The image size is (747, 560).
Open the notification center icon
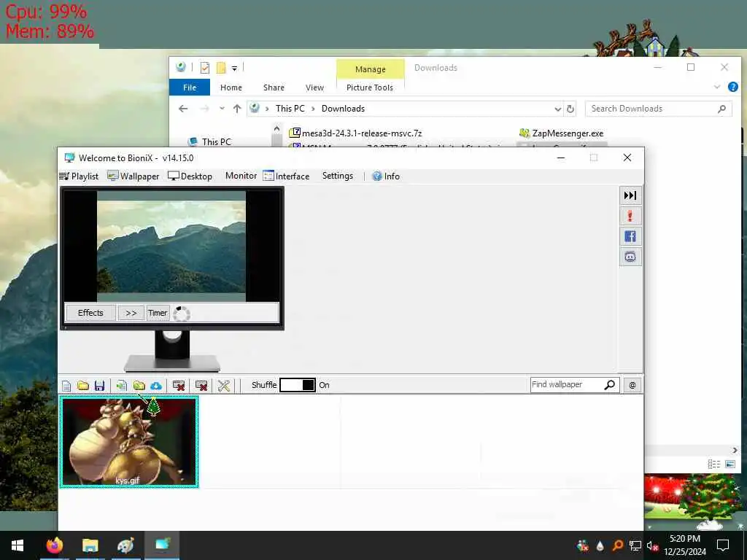pos(723,545)
